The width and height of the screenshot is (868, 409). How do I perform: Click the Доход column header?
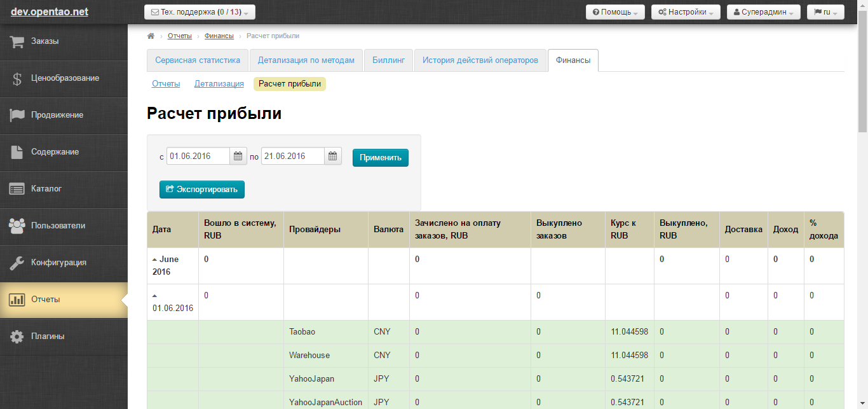(786, 230)
